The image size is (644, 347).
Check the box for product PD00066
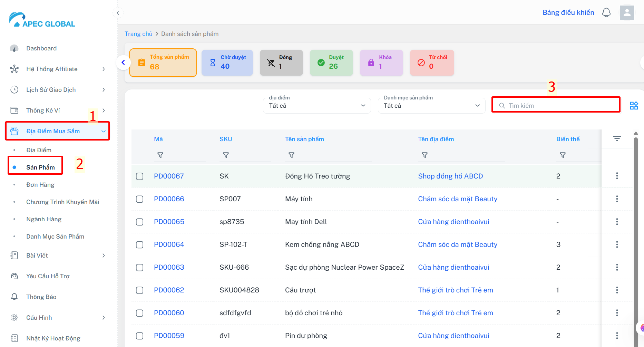(140, 199)
